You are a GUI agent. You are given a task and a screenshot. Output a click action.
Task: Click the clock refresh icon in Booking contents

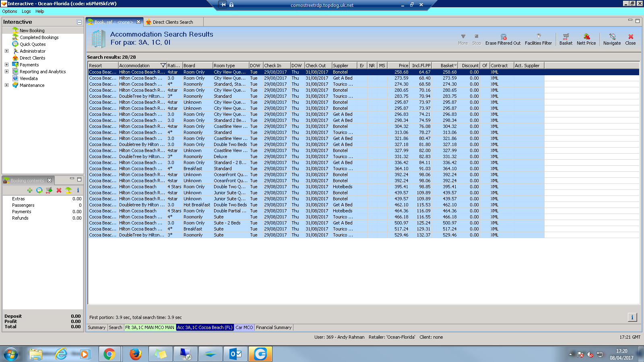pos(39,190)
